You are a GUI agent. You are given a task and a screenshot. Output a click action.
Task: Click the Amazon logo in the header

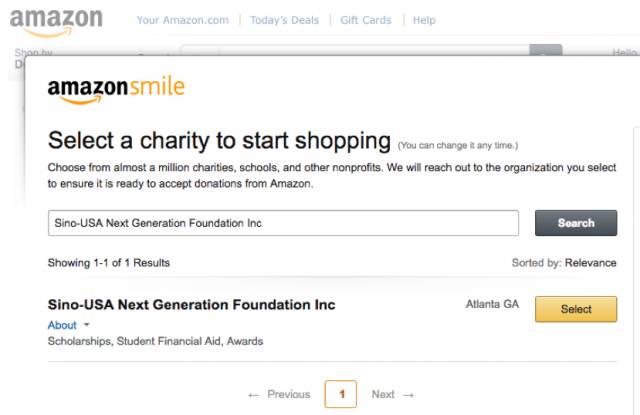tap(56, 22)
